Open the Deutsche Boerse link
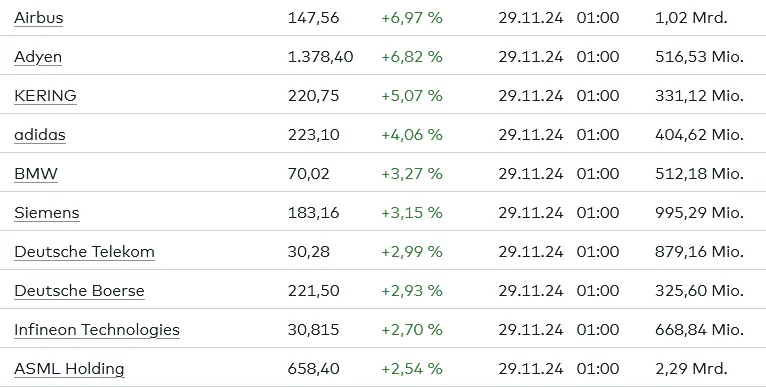 (79, 291)
